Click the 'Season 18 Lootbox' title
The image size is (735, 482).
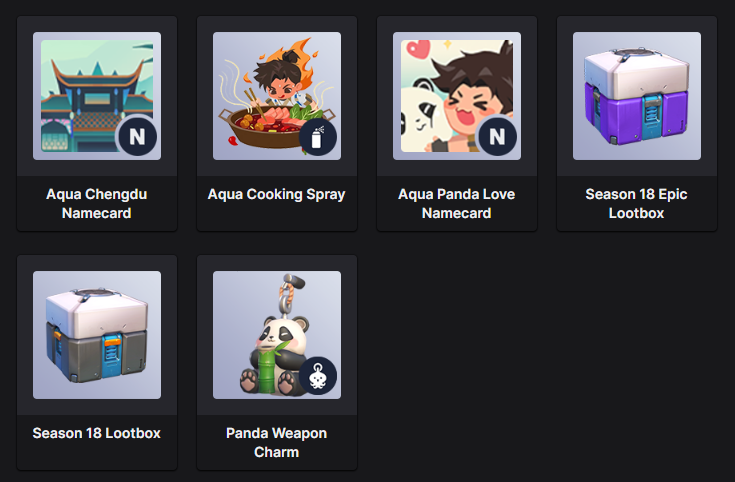pyautogui.click(x=97, y=433)
